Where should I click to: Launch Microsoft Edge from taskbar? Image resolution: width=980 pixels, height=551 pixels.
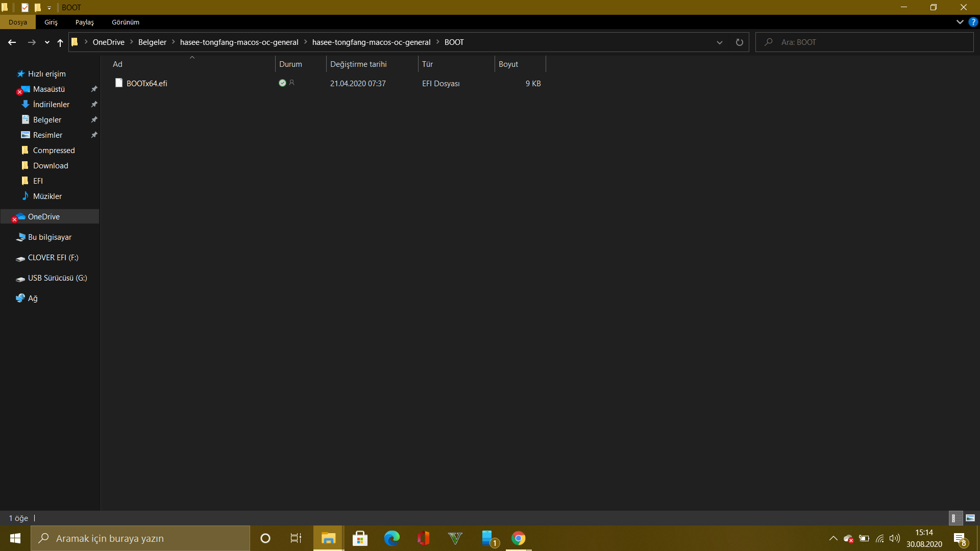[391, 538]
